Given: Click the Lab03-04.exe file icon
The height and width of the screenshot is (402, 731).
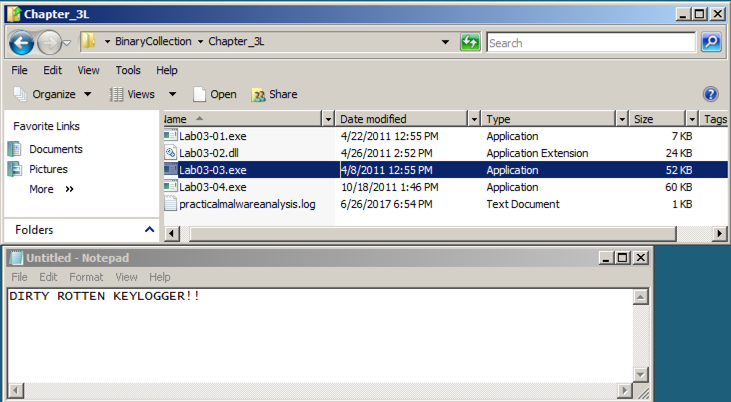Looking at the screenshot, I should (x=171, y=187).
